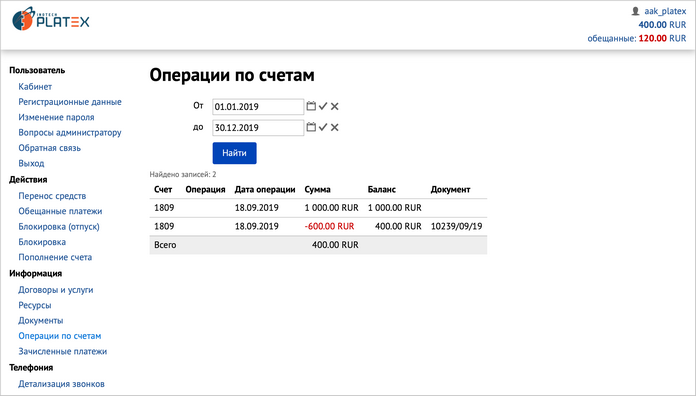
Task: Click the Platex logo
Action: click(x=51, y=19)
